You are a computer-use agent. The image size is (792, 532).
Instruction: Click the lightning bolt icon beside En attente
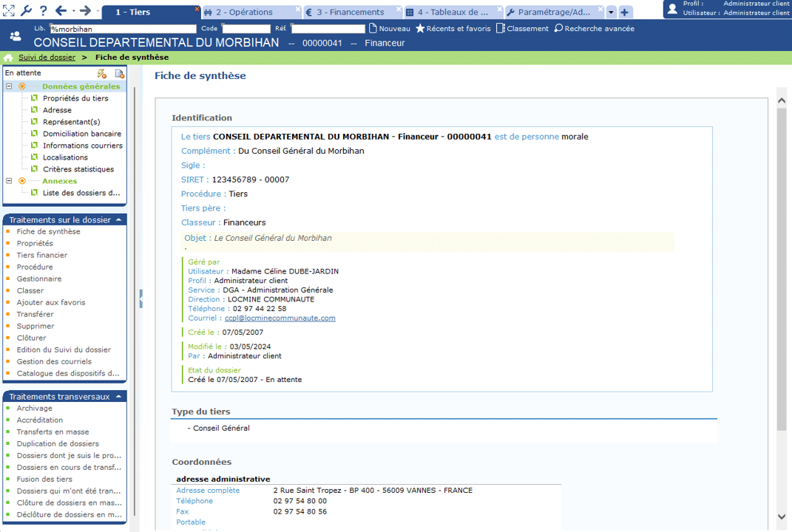tap(102, 73)
